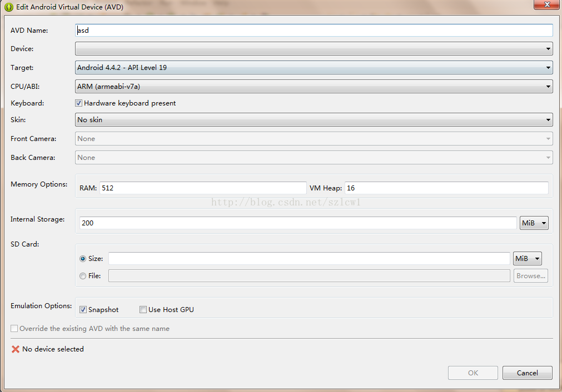Click the RAM input field with 512
The height and width of the screenshot is (392, 562).
point(203,188)
